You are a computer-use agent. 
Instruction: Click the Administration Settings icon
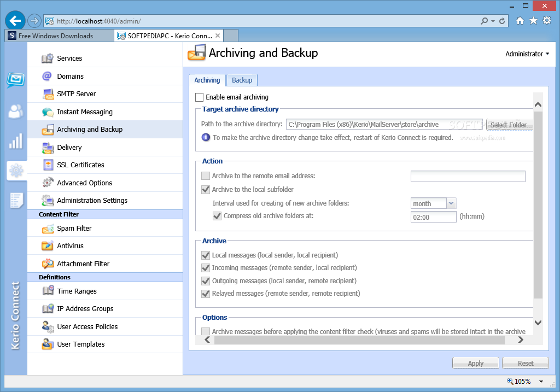(x=48, y=200)
